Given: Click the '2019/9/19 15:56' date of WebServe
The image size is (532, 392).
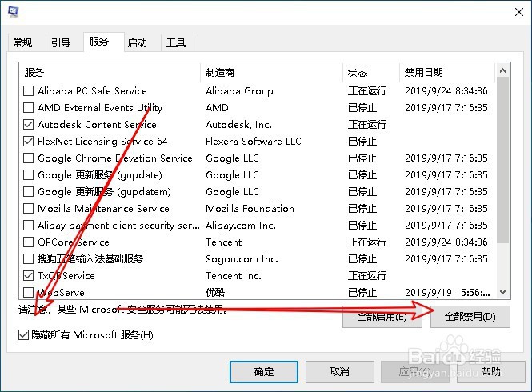Looking at the screenshot, I should (447, 292).
